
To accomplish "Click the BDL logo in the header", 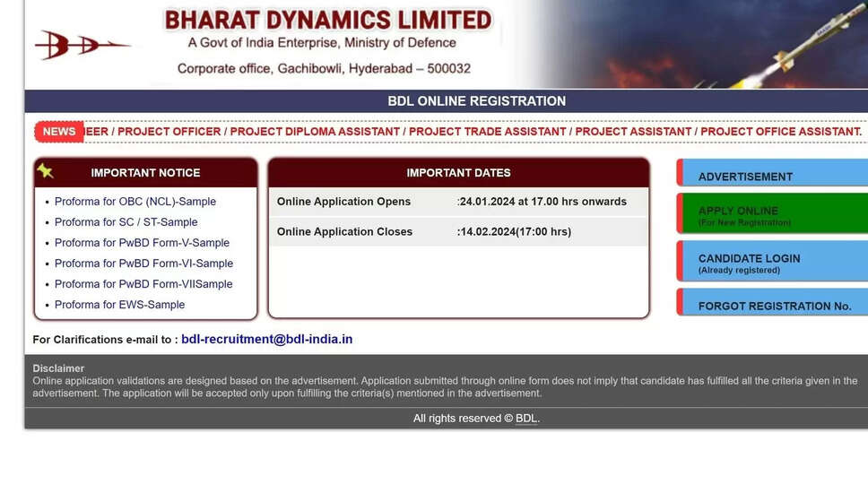I will 82,44.
